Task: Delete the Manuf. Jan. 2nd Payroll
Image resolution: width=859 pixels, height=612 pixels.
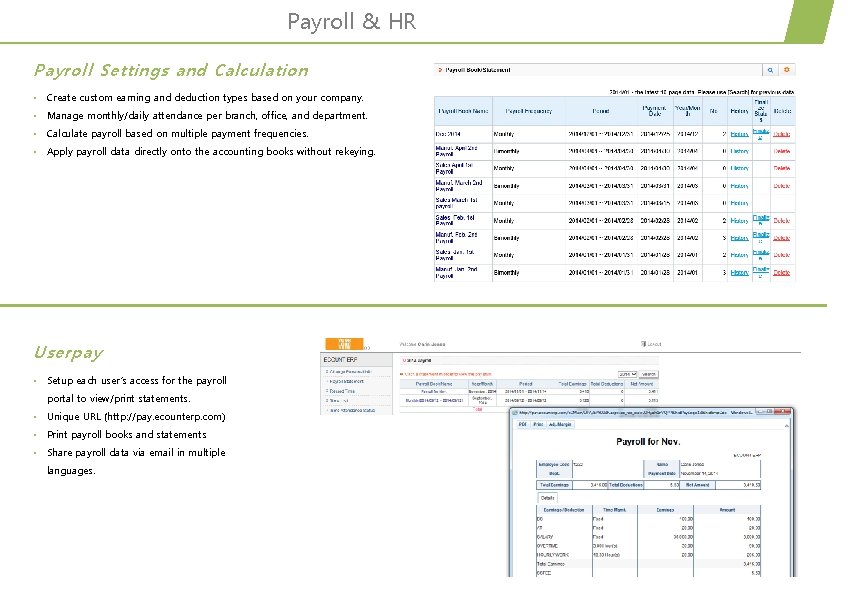Action: [782, 272]
